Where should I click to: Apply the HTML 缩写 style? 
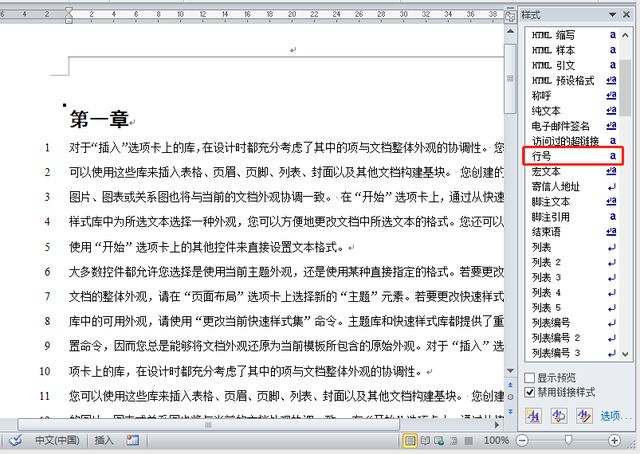(x=572, y=35)
